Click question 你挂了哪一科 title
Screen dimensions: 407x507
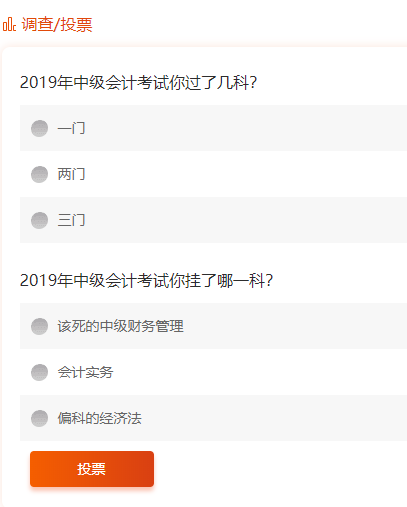pos(146,280)
